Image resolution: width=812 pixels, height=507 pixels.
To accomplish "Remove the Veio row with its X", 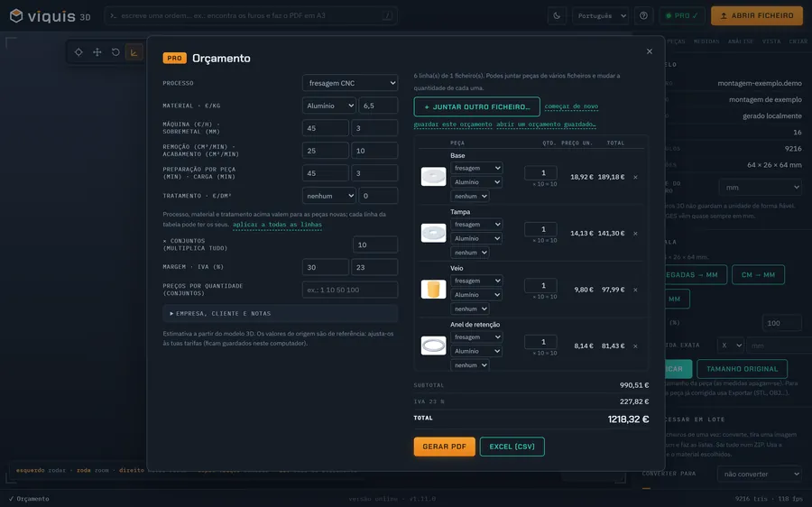I will (x=635, y=290).
